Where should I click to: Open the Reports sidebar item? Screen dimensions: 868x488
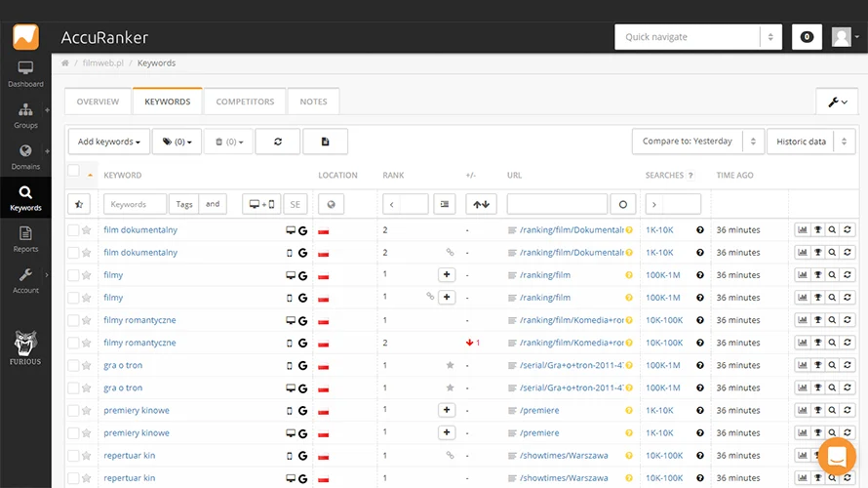click(25, 239)
